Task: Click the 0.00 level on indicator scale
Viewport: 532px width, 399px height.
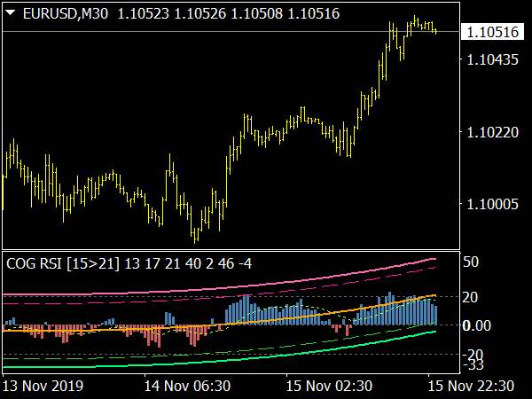Action: coord(479,325)
